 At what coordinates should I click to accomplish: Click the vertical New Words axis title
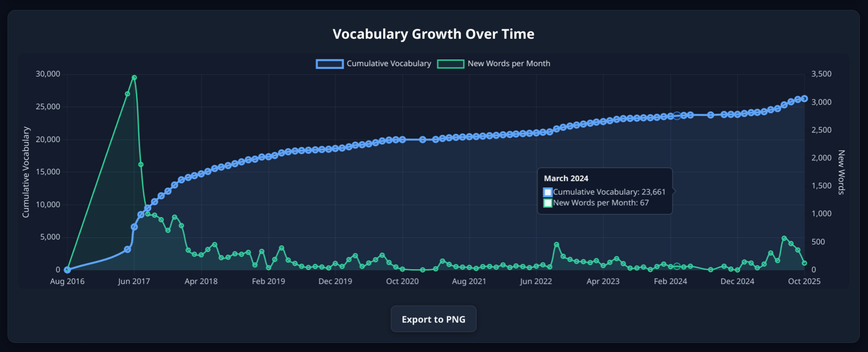click(x=842, y=172)
